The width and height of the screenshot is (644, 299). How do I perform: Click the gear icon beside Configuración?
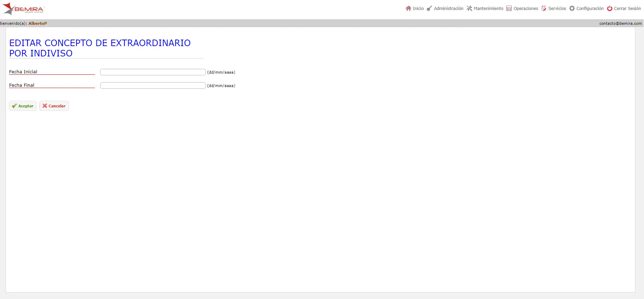point(572,8)
